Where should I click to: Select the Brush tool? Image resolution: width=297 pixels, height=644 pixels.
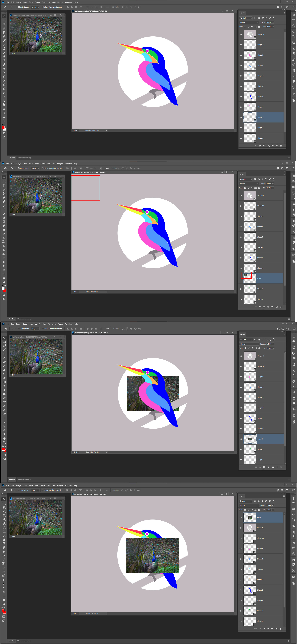click(4, 44)
